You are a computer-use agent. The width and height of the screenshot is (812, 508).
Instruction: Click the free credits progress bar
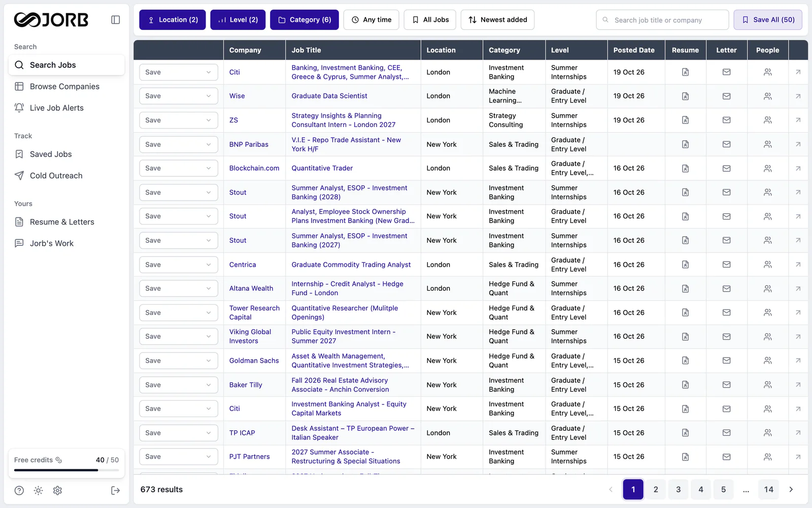tap(66, 470)
